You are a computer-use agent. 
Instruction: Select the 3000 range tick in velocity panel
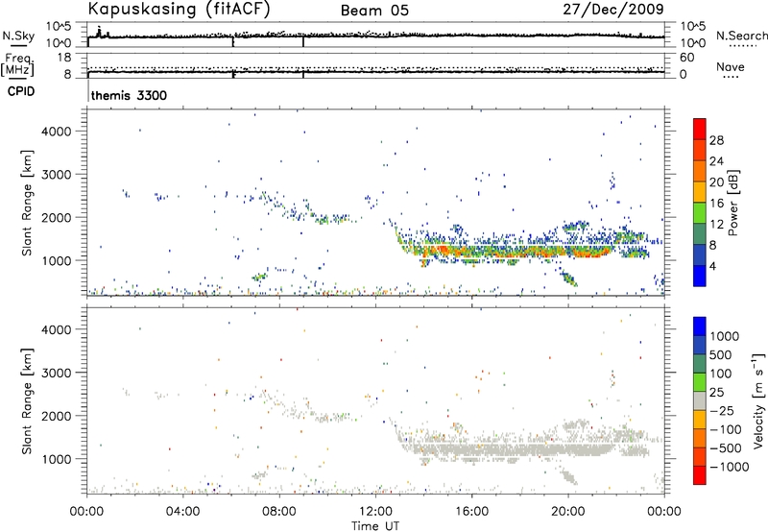point(56,373)
